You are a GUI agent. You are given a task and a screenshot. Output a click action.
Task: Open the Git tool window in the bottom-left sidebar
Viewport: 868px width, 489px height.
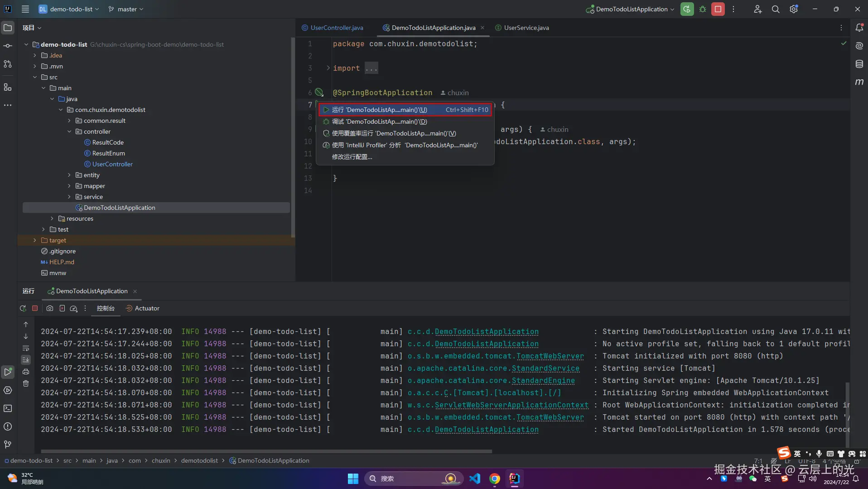pyautogui.click(x=8, y=445)
